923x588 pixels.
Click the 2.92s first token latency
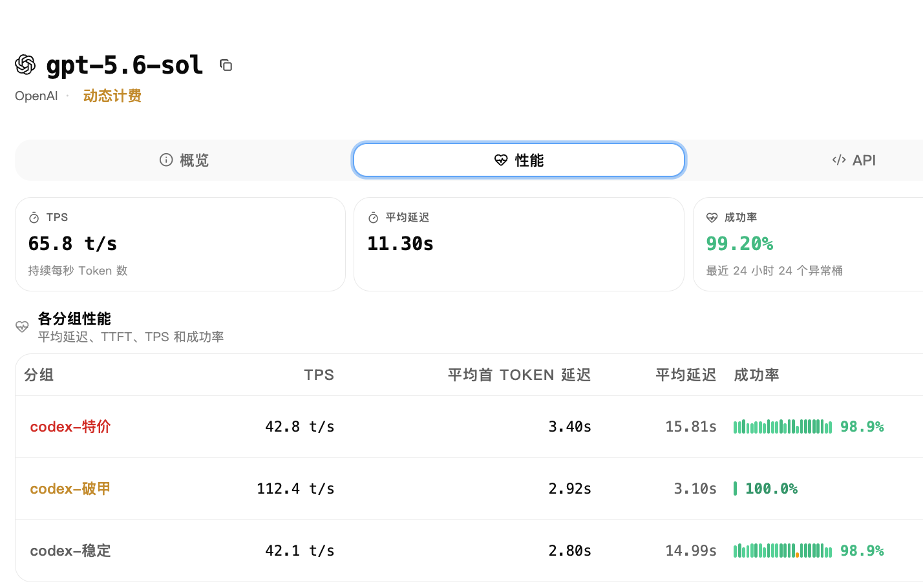pos(570,488)
